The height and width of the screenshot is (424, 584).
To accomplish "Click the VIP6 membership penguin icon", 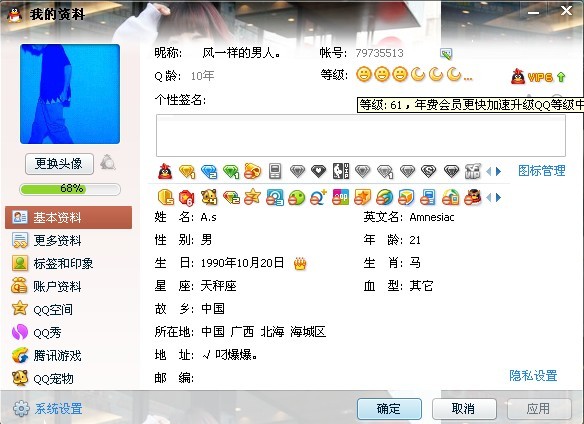I will [x=518, y=77].
